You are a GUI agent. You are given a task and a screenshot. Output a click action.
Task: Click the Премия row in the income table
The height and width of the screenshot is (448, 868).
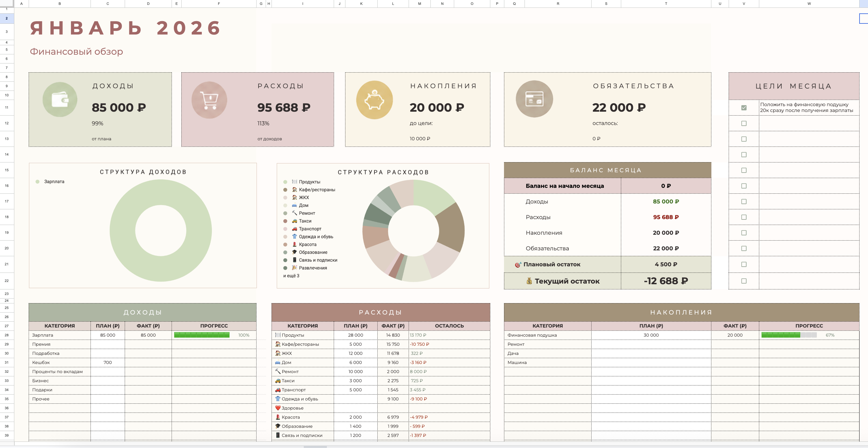143,344
